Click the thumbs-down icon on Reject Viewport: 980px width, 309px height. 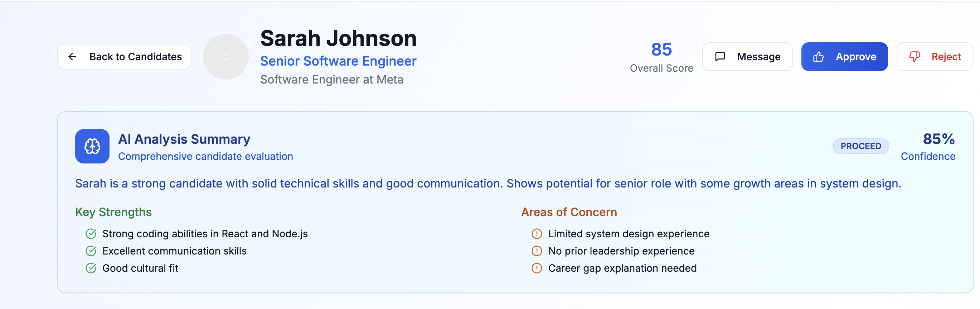tap(914, 57)
